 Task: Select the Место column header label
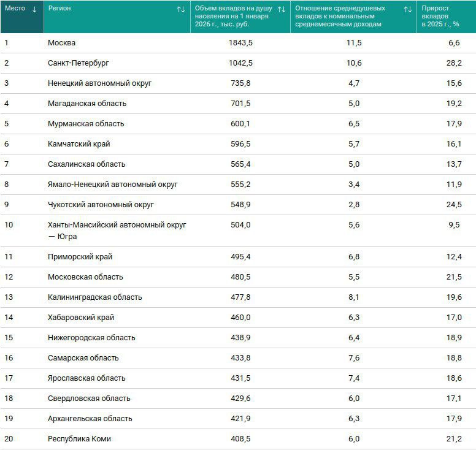click(15, 9)
